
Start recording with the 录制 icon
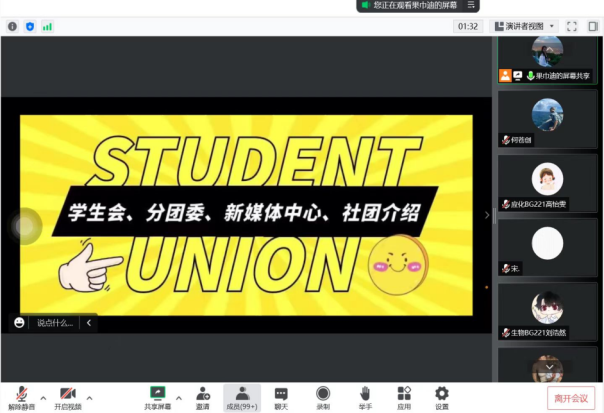[x=323, y=393]
